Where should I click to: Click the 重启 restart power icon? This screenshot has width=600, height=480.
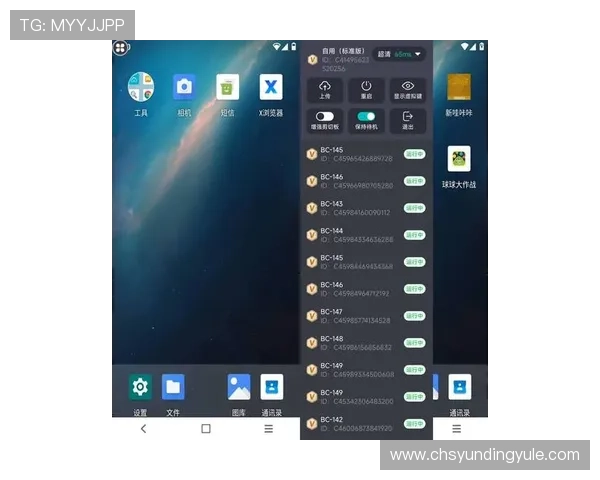click(366, 89)
